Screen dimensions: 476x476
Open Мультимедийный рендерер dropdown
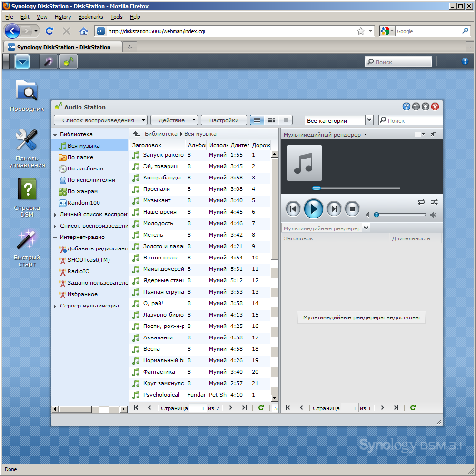coord(325,135)
